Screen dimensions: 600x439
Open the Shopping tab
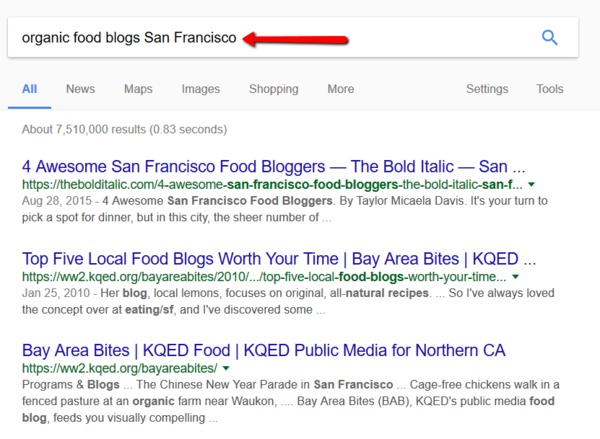click(274, 89)
